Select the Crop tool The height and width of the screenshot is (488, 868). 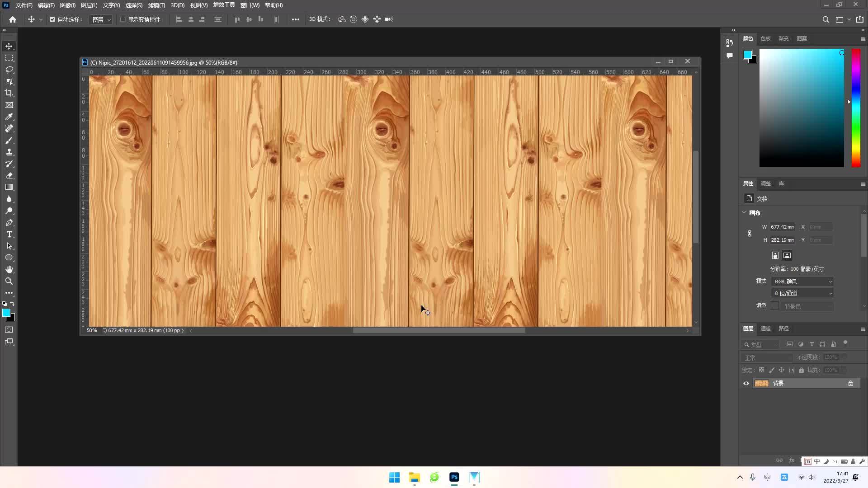(9, 93)
